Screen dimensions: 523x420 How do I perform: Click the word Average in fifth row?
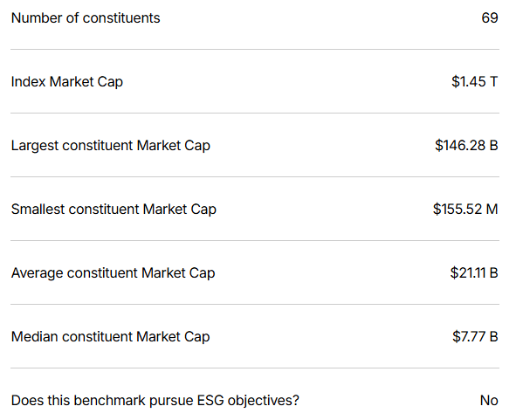tap(37, 273)
